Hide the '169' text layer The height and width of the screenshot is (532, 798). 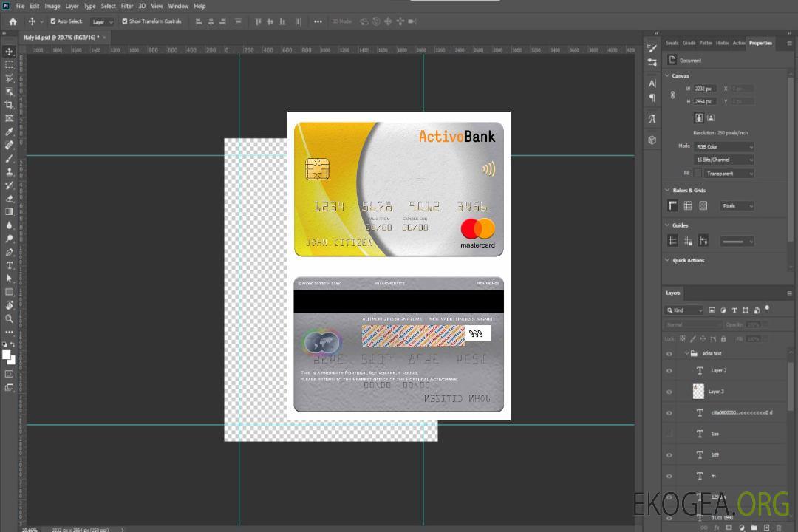click(x=669, y=455)
